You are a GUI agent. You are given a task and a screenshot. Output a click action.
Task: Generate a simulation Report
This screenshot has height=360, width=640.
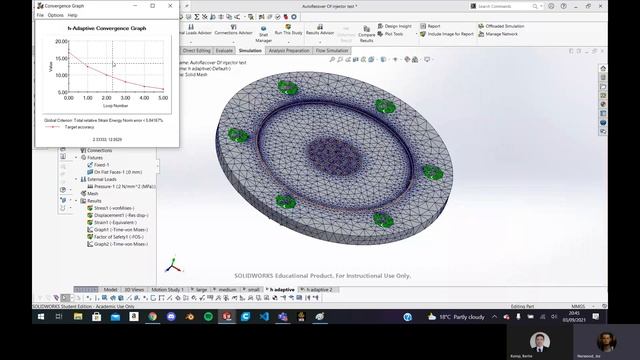pyautogui.click(x=430, y=26)
